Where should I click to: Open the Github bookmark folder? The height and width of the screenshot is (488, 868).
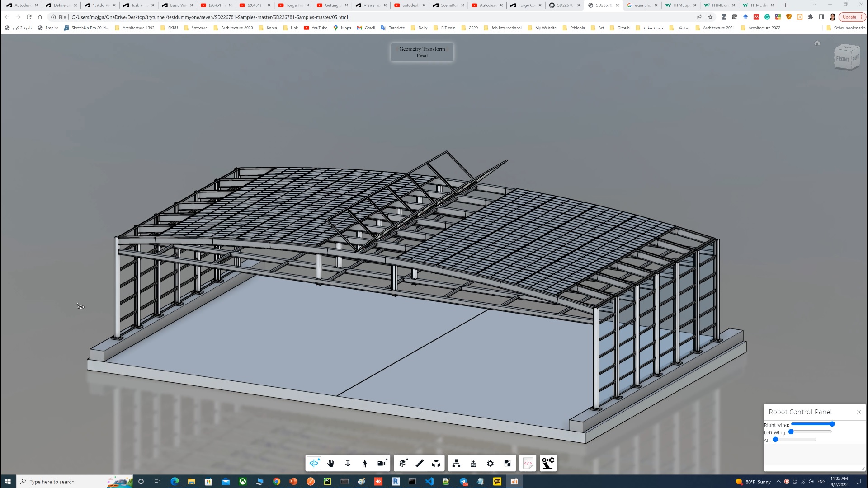click(x=619, y=28)
